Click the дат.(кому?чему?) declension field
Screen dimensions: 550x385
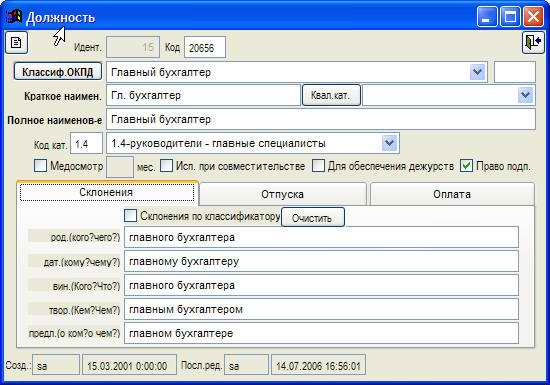coord(321,261)
